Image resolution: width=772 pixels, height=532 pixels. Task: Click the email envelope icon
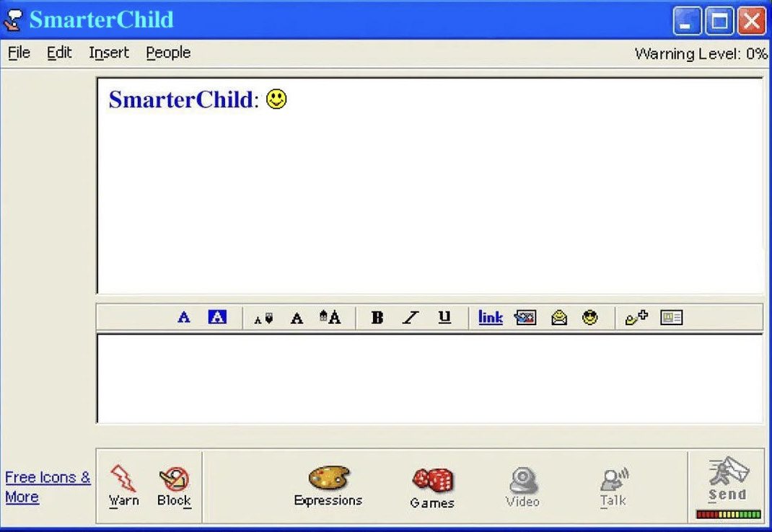pos(559,318)
